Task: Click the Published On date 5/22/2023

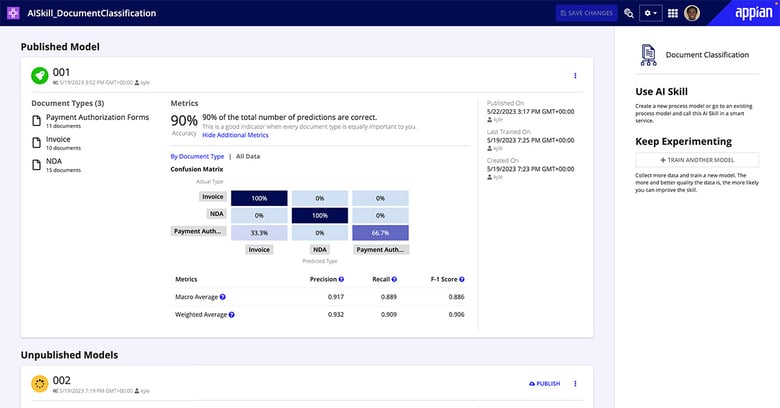Action: (x=530, y=111)
